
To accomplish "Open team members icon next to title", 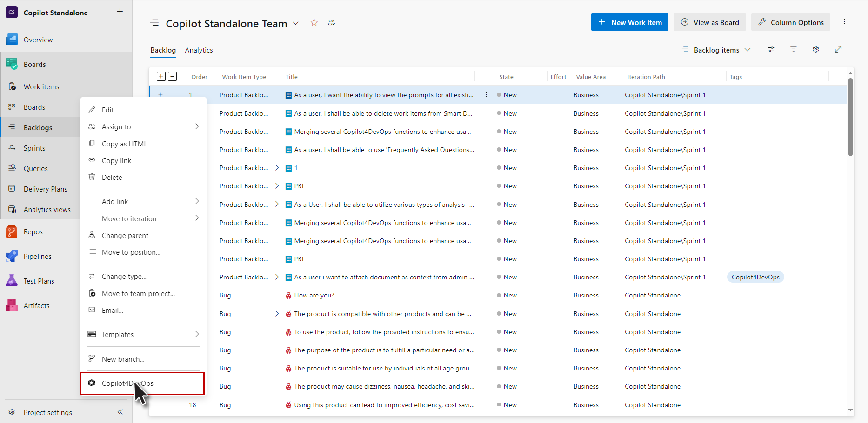I will click(331, 22).
